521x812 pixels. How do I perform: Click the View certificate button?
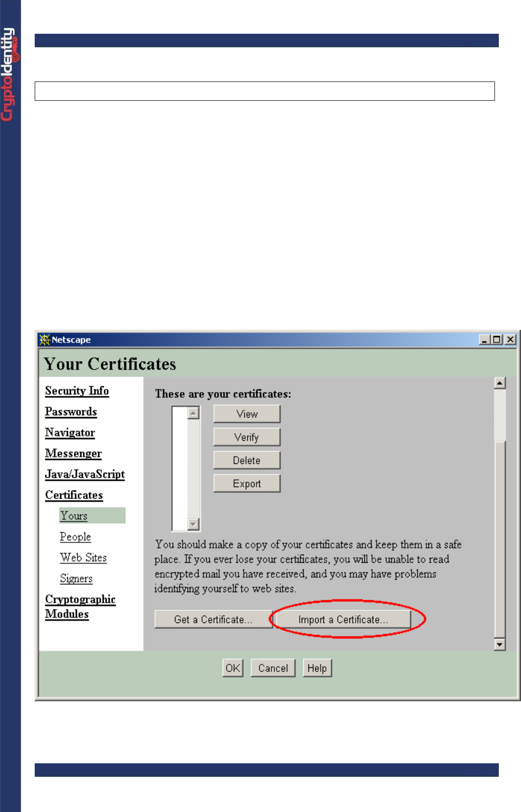(x=247, y=414)
